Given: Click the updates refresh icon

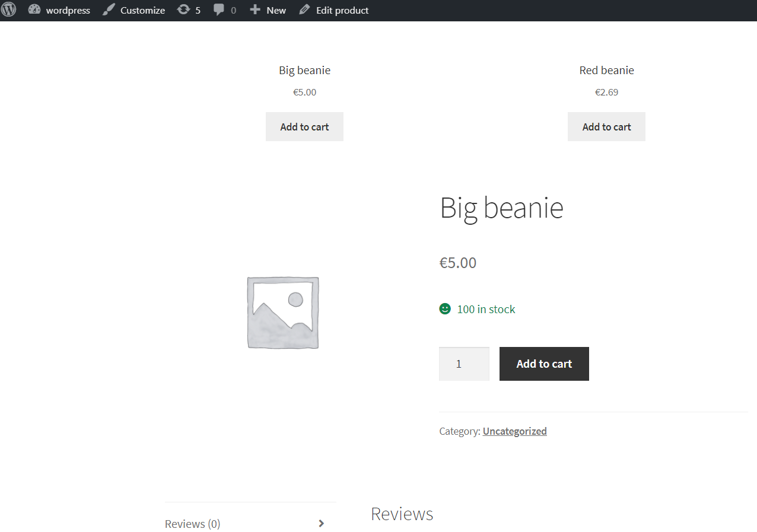Looking at the screenshot, I should 183,10.
